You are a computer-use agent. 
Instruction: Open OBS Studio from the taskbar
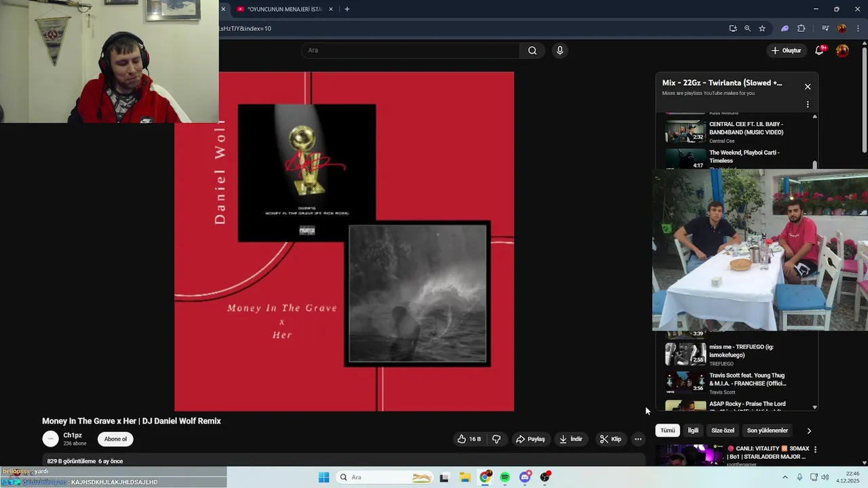pyautogui.click(x=545, y=477)
